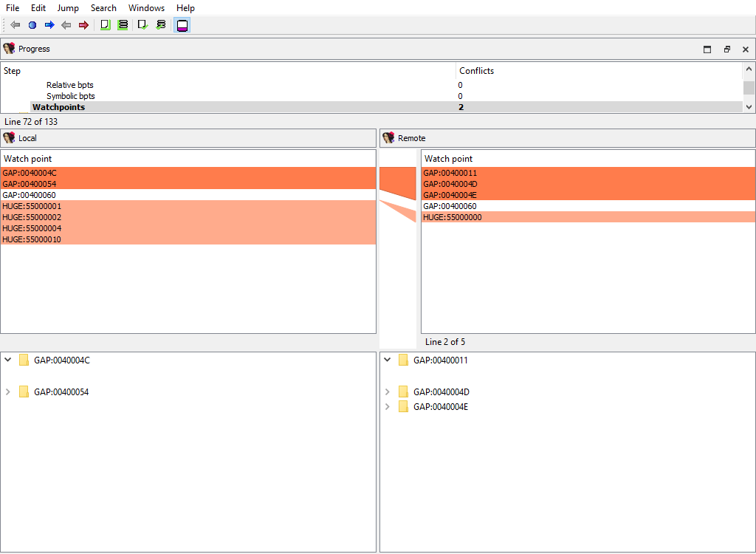Click the page with green checkmark icon

pos(142,24)
